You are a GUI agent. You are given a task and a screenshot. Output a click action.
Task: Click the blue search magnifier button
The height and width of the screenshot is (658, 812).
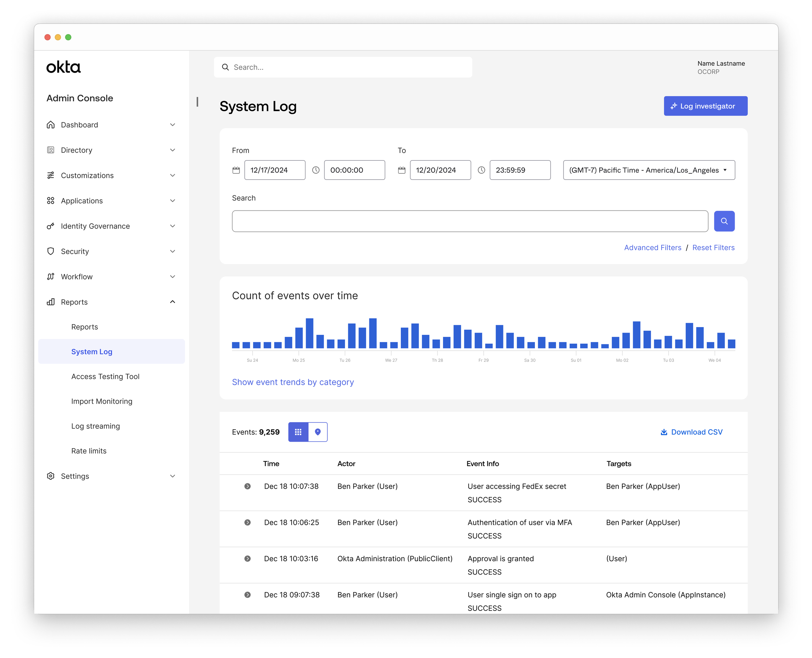coord(724,221)
